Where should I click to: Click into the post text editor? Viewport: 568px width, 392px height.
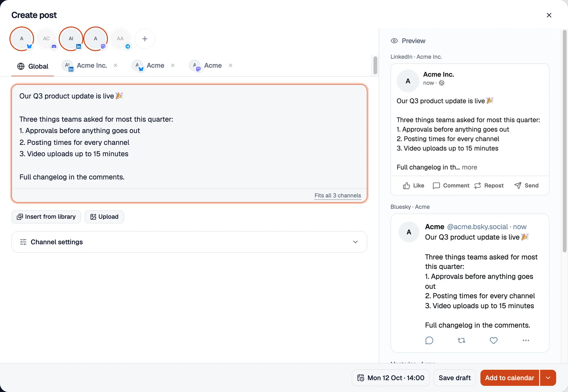pyautogui.click(x=189, y=137)
